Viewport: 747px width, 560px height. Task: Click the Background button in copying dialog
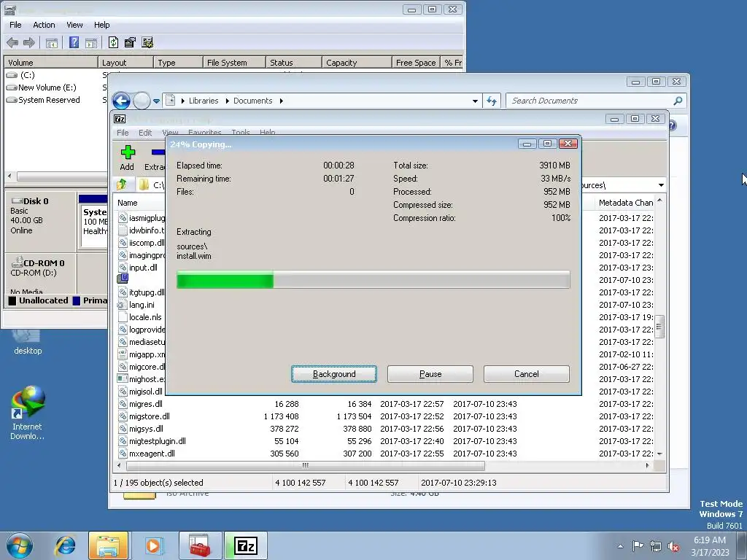coord(334,374)
